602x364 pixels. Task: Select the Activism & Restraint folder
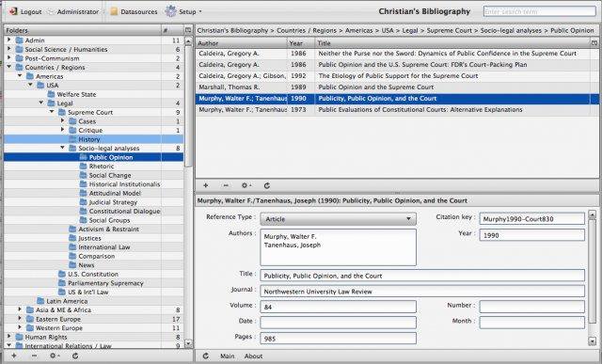(109, 229)
